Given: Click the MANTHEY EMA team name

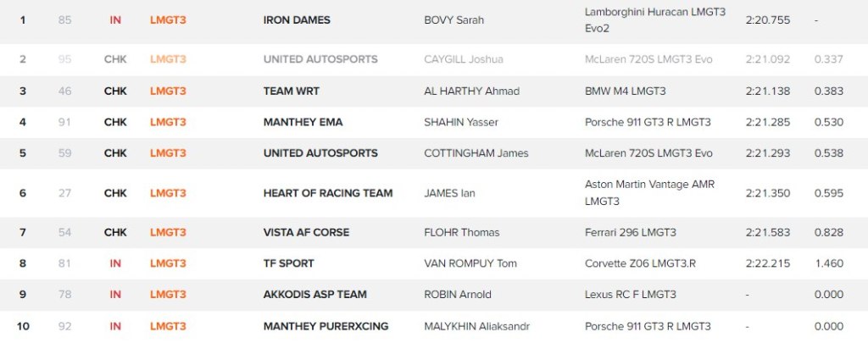Looking at the screenshot, I should (x=303, y=122).
